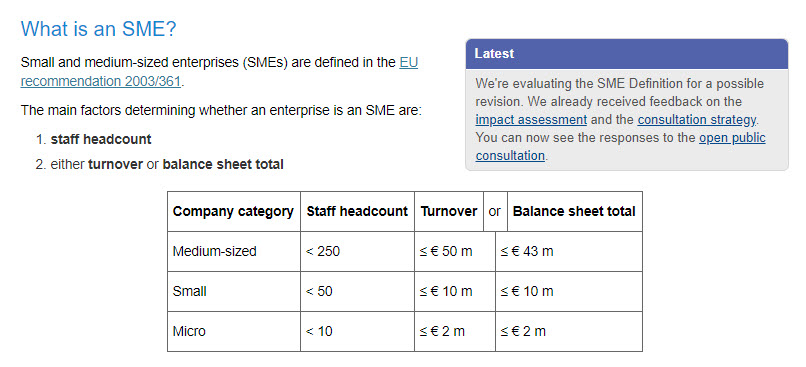Screen dimensions: 806x367
Task: Click the '< 10' headcount cell
Action: click(x=357, y=332)
